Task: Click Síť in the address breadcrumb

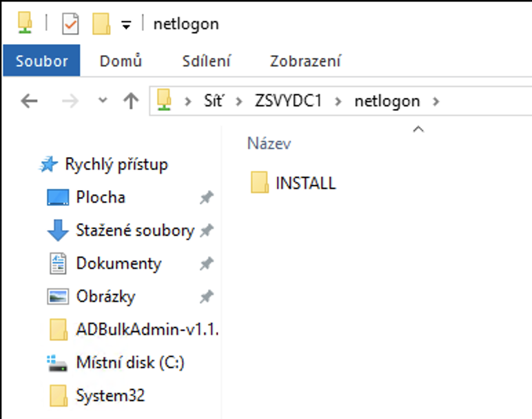Action: click(214, 101)
